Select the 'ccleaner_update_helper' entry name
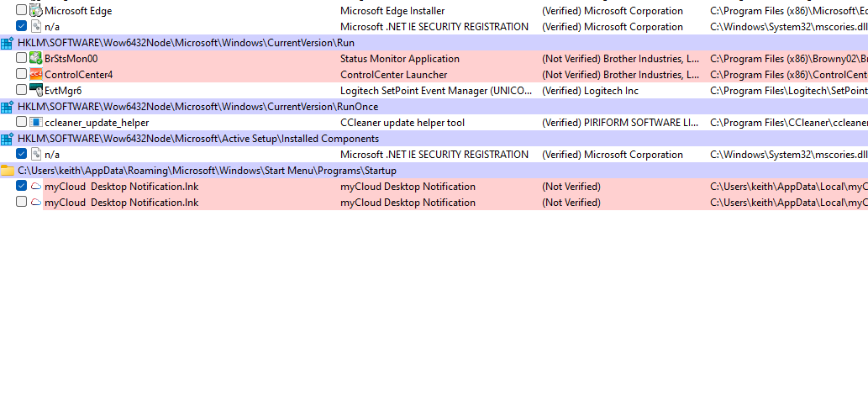 click(97, 123)
